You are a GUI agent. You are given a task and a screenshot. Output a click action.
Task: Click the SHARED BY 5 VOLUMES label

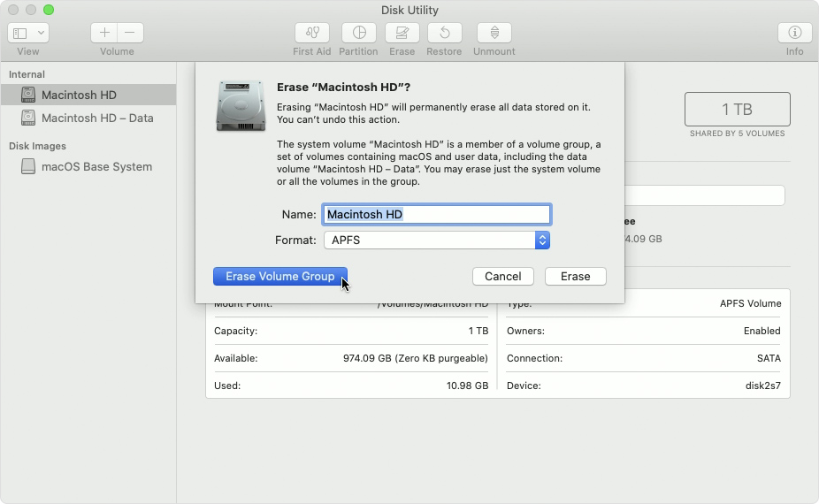[x=738, y=134]
